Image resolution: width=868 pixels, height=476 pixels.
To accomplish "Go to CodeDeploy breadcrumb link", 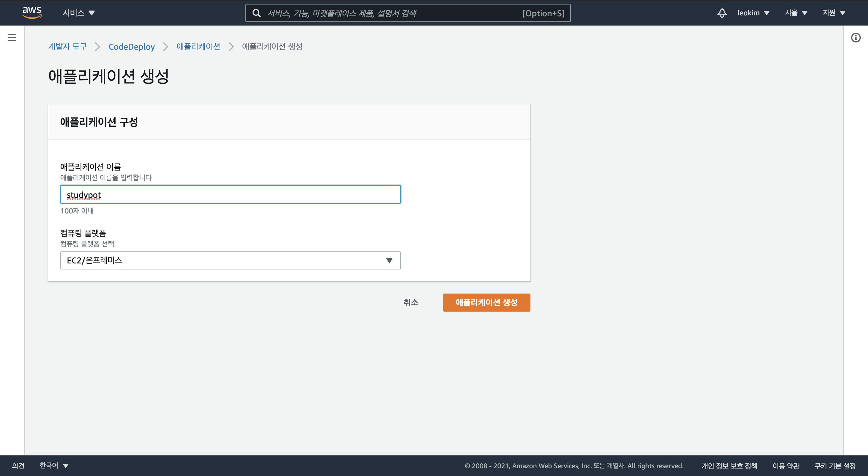I will coord(131,46).
